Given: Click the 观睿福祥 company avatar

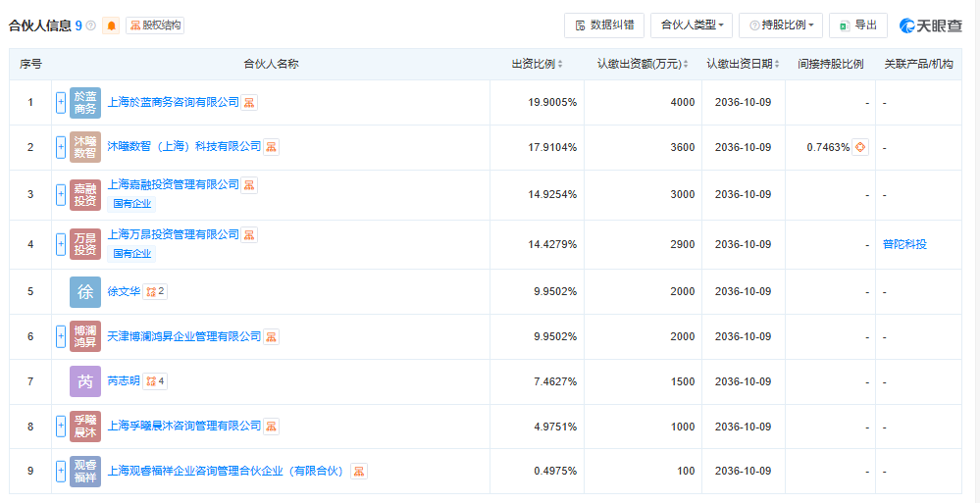Looking at the screenshot, I should click(x=85, y=471).
